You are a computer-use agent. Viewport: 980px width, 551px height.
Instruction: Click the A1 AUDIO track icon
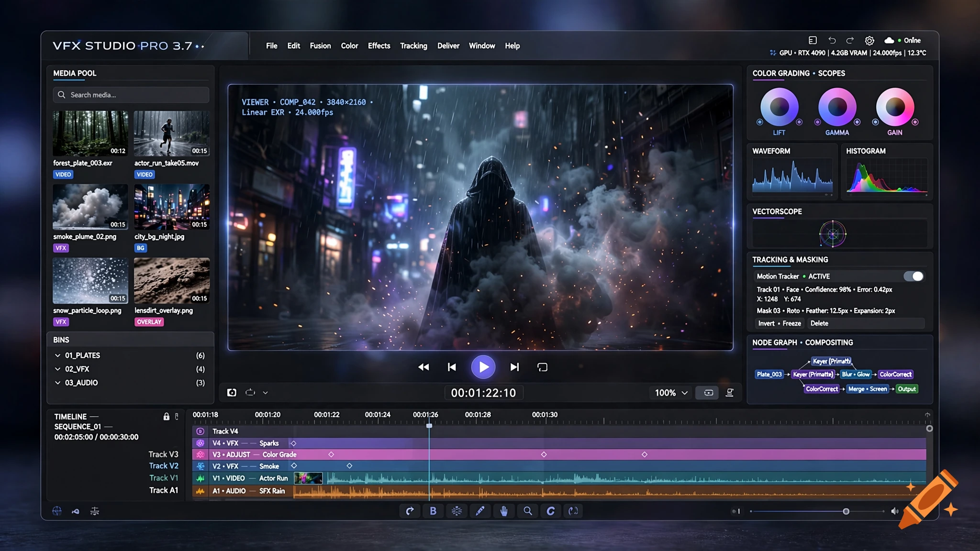tap(200, 491)
